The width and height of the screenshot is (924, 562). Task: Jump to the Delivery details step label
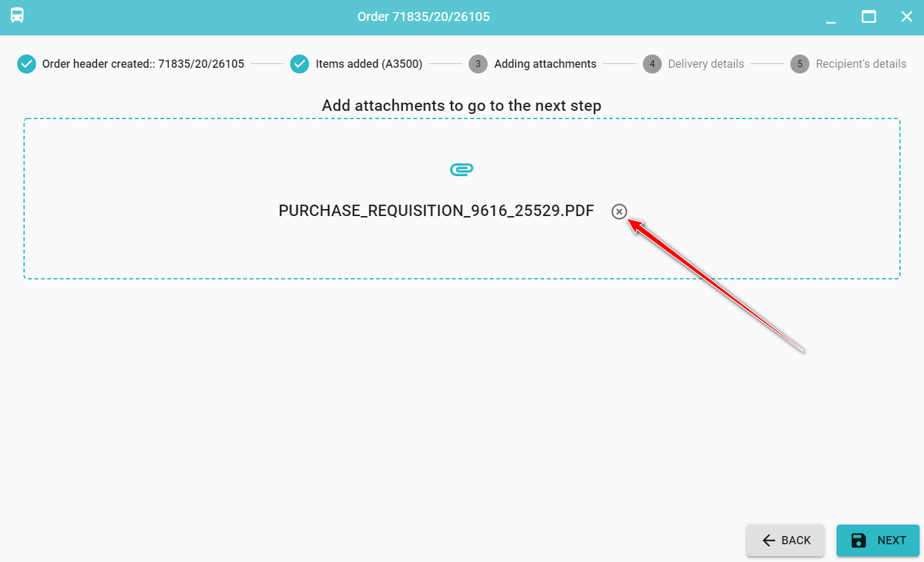coord(706,64)
